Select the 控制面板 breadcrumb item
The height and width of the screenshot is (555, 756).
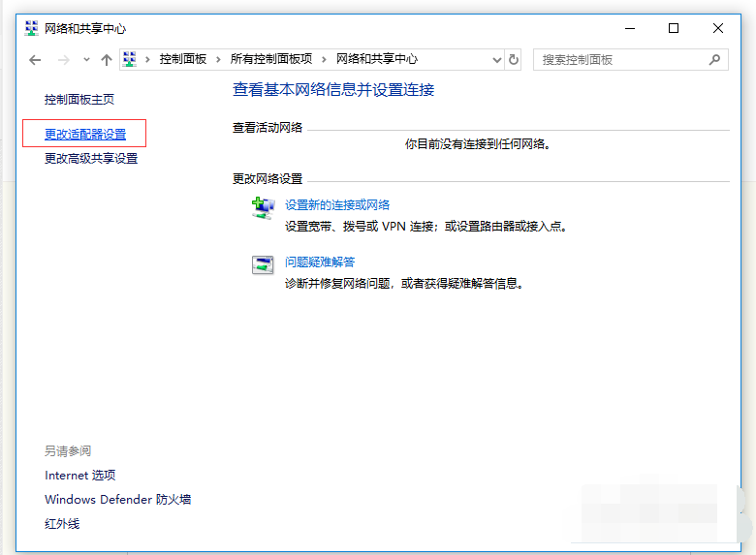point(182,60)
